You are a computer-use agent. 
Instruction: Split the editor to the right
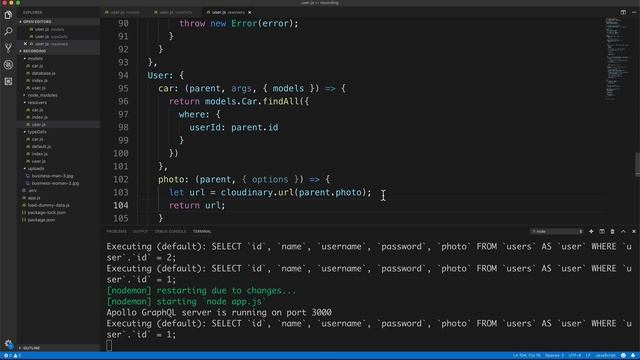point(623,12)
